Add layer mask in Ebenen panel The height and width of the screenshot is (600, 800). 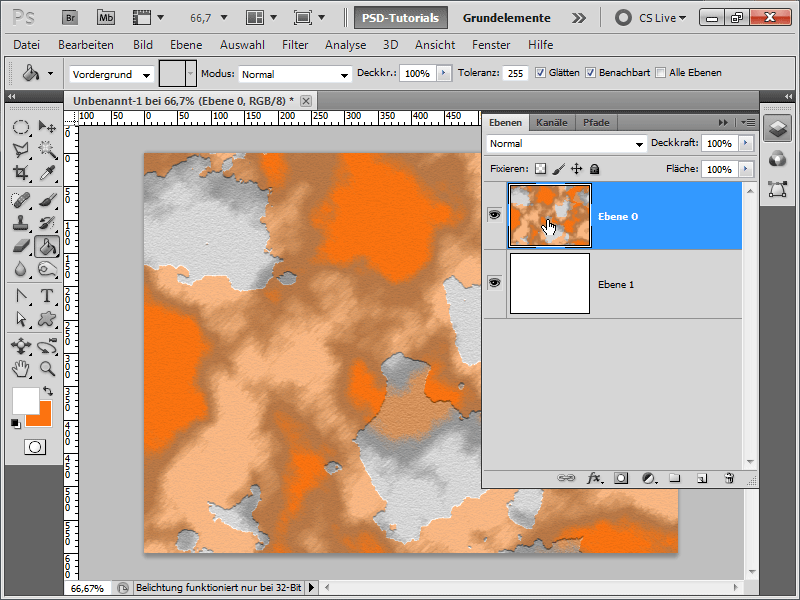point(621,478)
